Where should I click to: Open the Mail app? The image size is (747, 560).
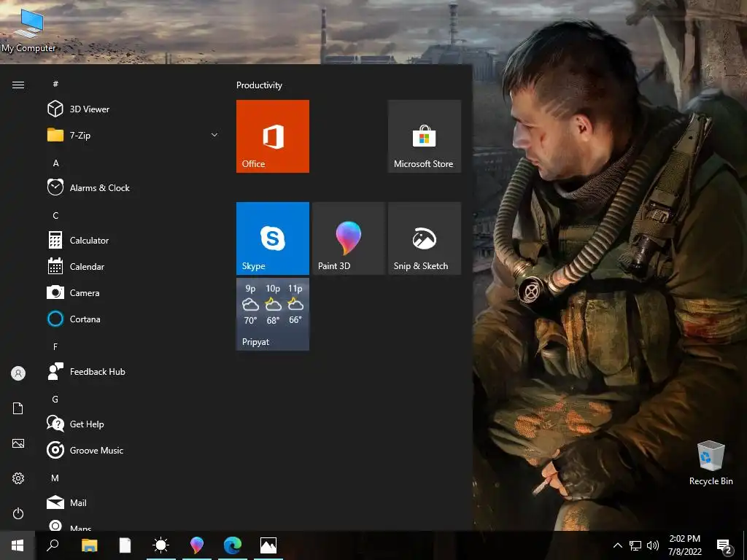132,502
